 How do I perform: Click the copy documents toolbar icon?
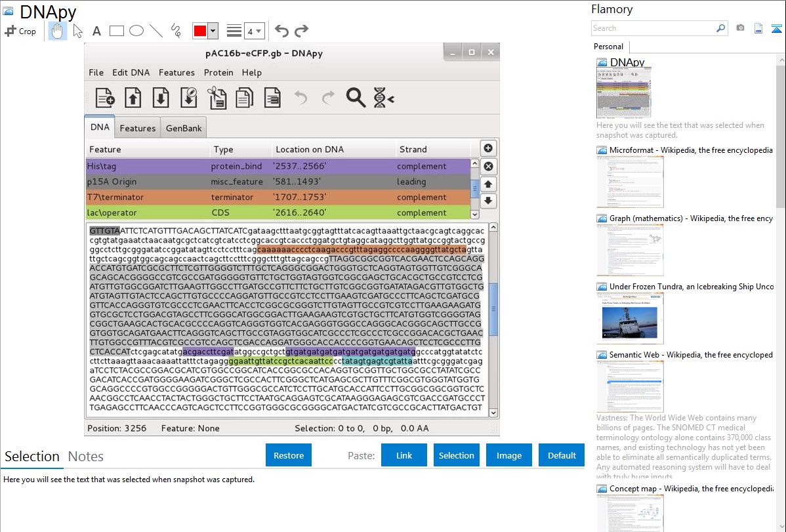pyautogui.click(x=245, y=98)
